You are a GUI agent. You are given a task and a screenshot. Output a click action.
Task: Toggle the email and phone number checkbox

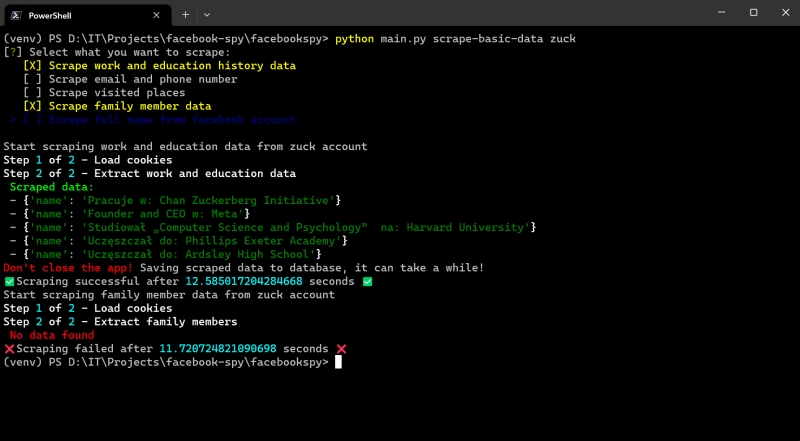click(32, 79)
